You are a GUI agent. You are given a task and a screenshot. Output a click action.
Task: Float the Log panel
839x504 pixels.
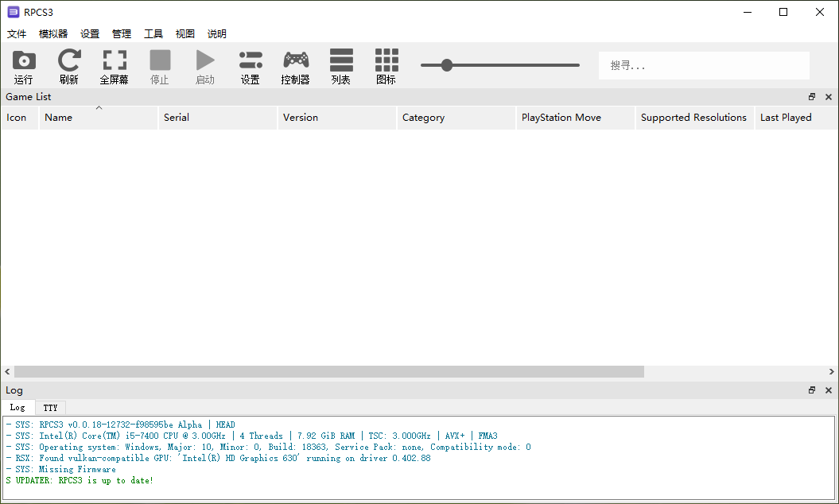(x=812, y=390)
